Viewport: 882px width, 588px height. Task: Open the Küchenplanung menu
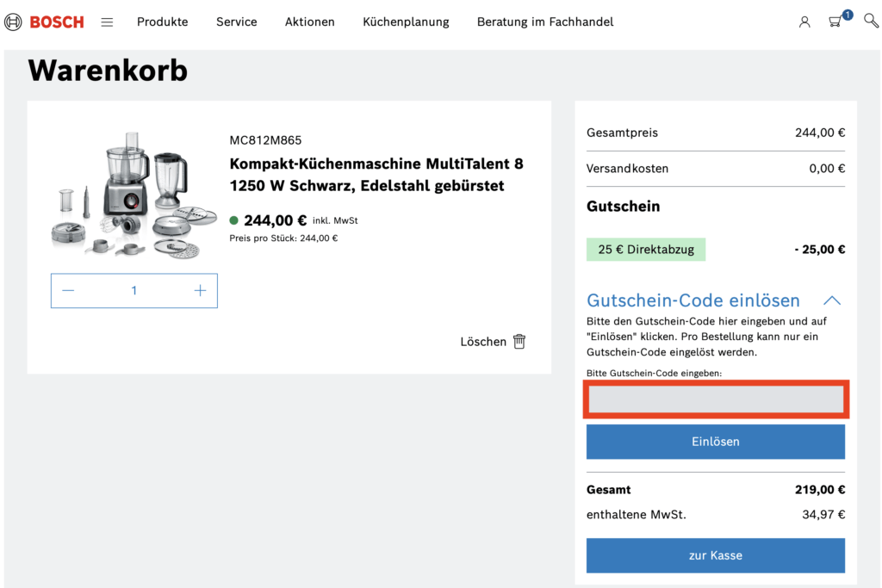point(406,22)
